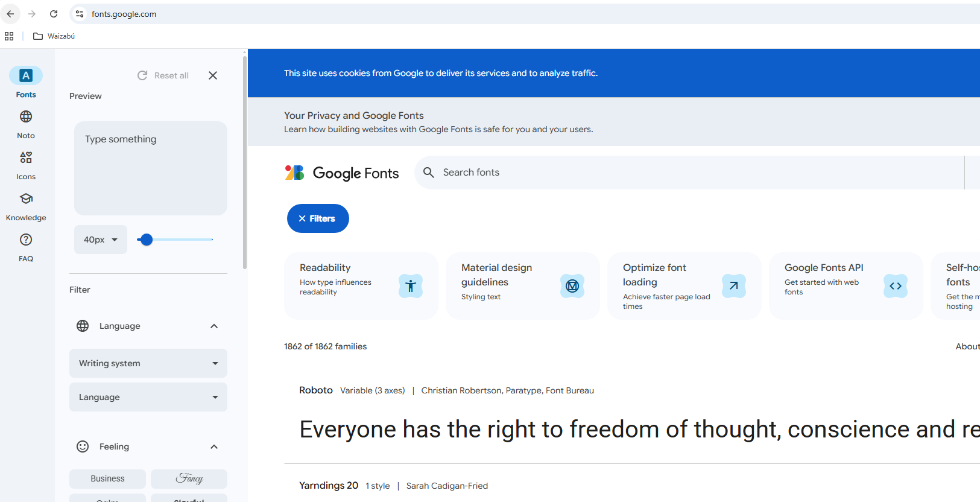The width and height of the screenshot is (980, 502).
Task: Close the filters panel with X
Action: point(213,75)
